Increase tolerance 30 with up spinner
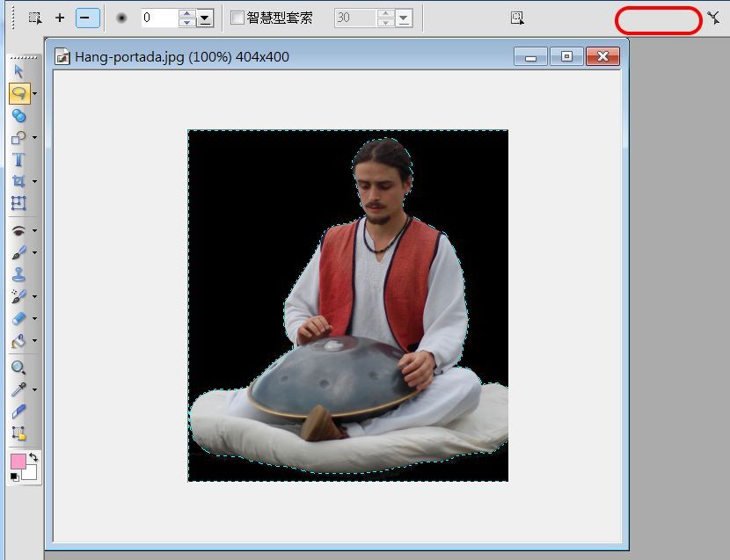 coord(386,14)
